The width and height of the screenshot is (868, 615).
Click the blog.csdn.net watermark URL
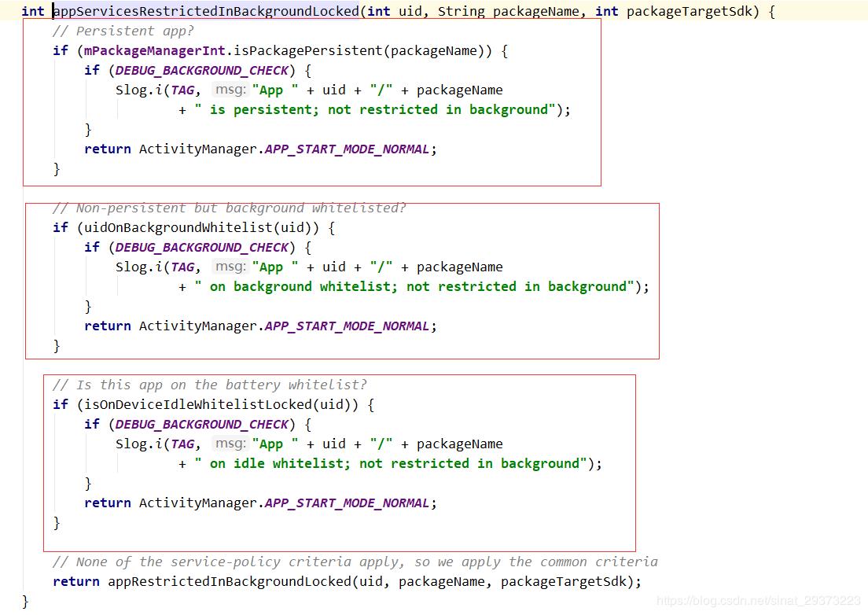coord(759,600)
